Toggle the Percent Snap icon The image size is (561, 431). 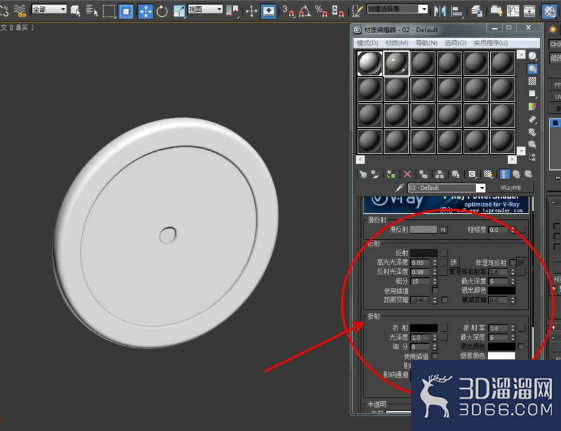(x=321, y=11)
